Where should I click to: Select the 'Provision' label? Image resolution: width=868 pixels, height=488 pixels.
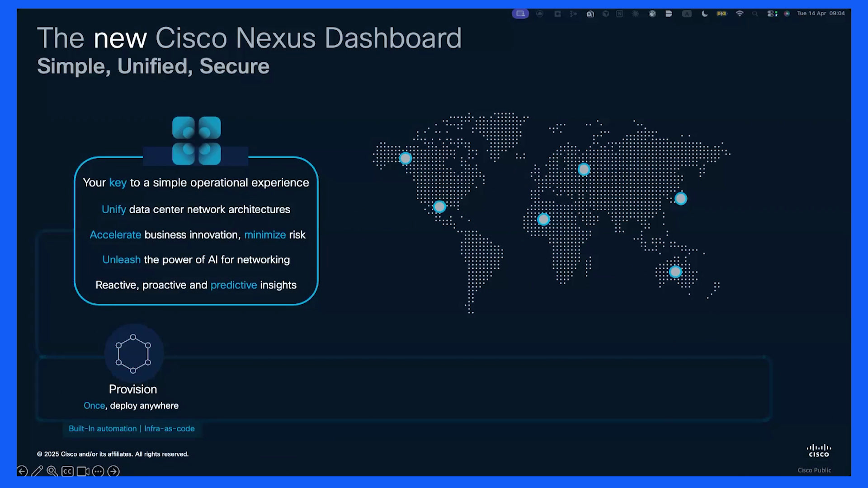(133, 389)
